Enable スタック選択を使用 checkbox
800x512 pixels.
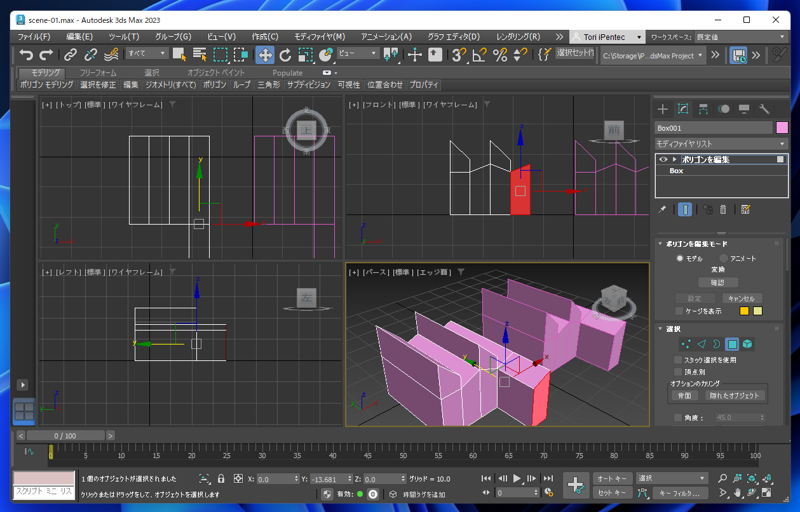(x=678, y=360)
